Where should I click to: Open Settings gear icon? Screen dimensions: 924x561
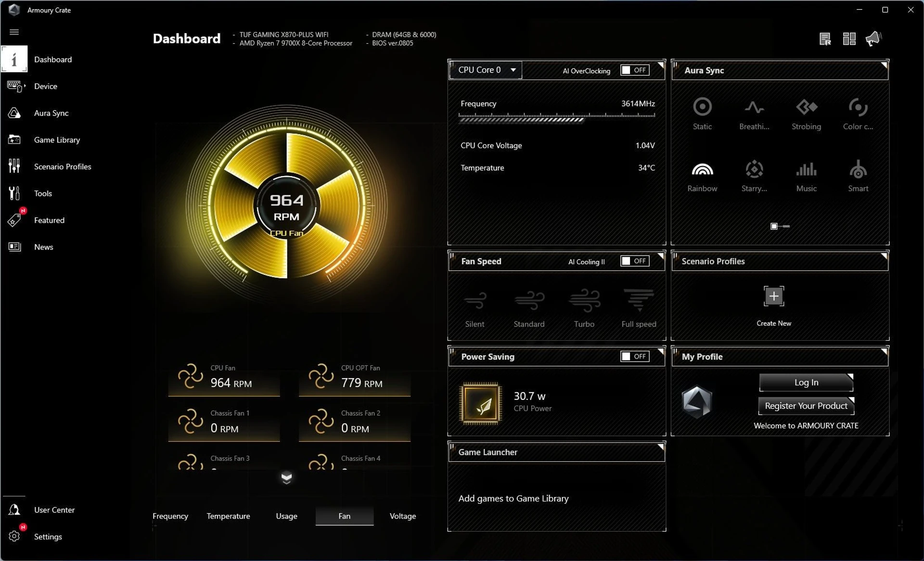pos(14,536)
